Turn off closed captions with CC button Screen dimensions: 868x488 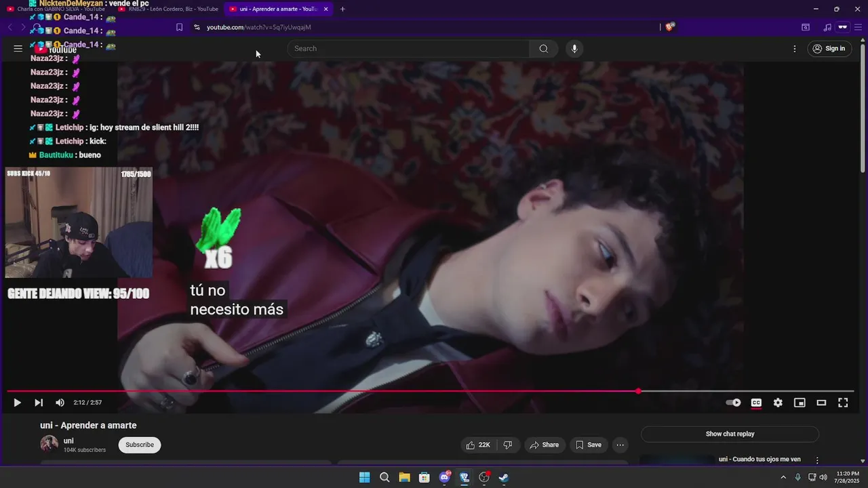756,403
